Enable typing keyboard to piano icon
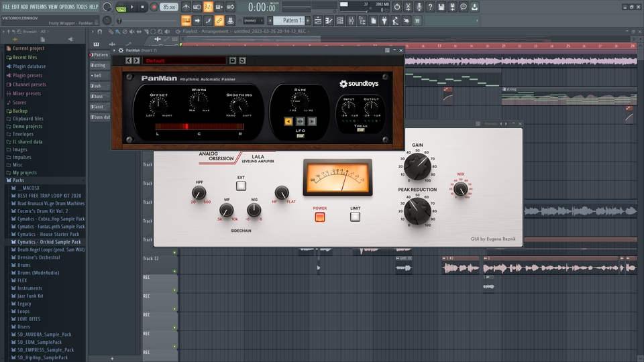The width and height of the screenshot is (644, 362). pyautogui.click(x=186, y=21)
